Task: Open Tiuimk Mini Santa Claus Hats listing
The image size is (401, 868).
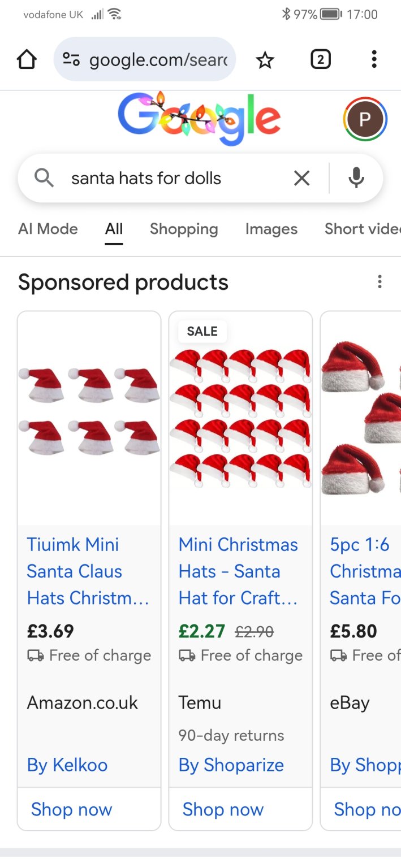Action: (88, 571)
